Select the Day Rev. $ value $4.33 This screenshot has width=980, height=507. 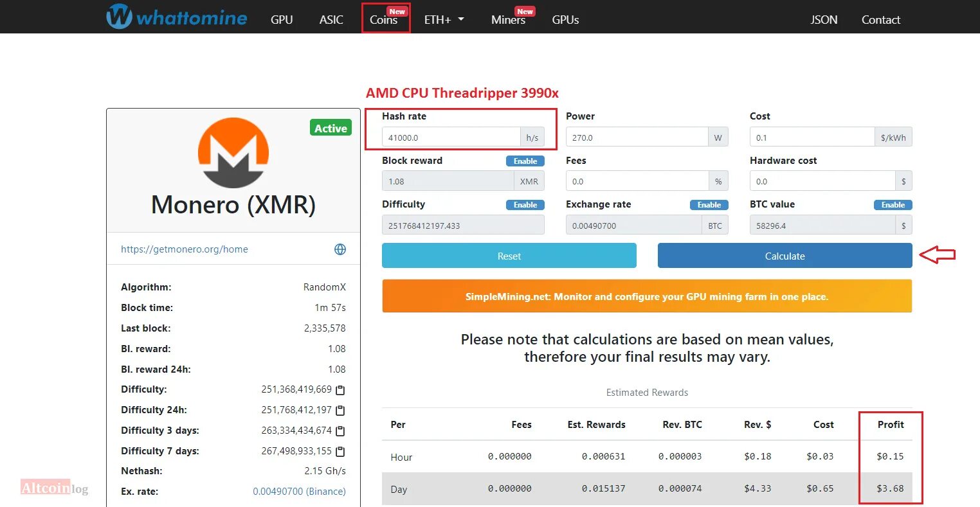pyautogui.click(x=758, y=488)
